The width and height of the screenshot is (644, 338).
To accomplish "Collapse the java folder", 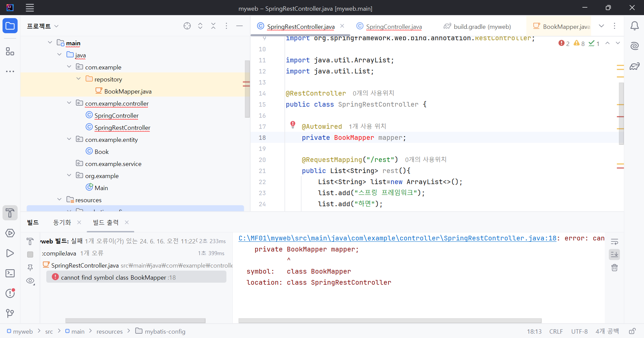I will 59,55.
